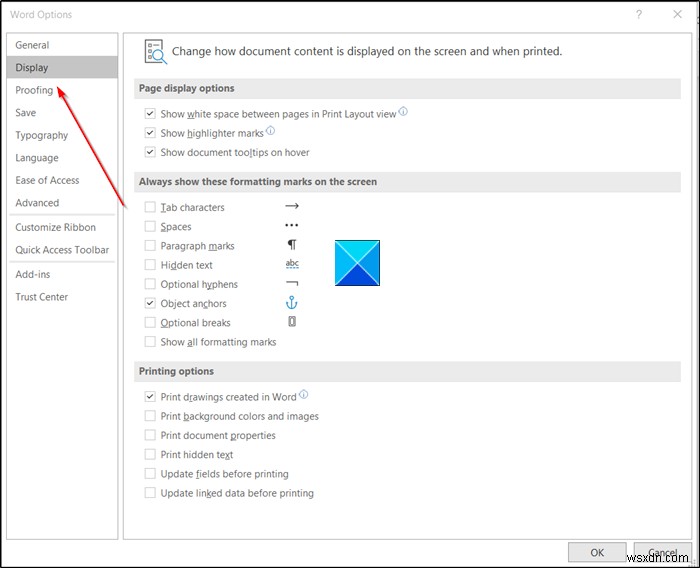Enable Update linked data before printing
The image size is (700, 568).
[x=150, y=492]
